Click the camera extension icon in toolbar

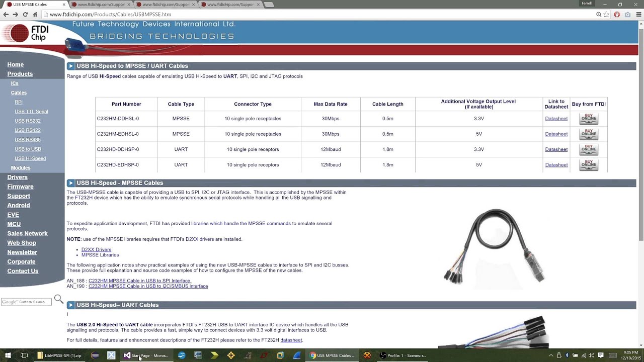(x=627, y=15)
